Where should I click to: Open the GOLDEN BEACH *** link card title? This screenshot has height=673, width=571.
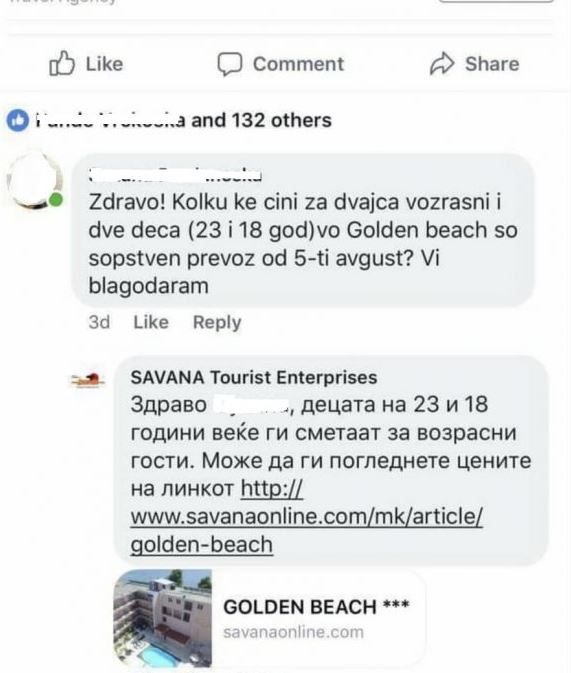click(316, 607)
